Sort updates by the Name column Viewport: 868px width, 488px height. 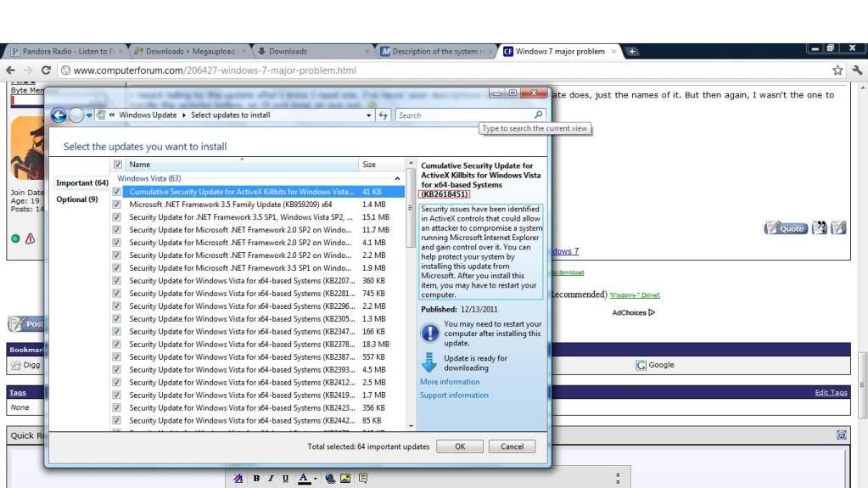pos(242,165)
